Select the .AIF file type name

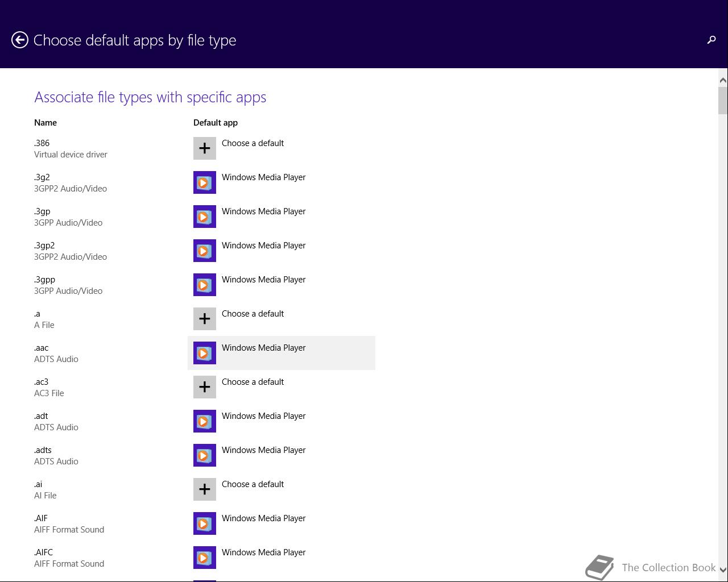click(40, 518)
